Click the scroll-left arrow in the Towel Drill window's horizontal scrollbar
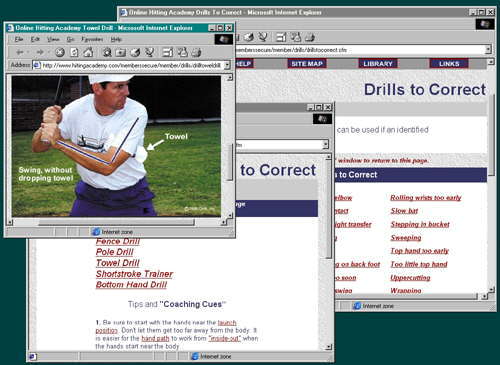This screenshot has height=365, width=500. coord(10,222)
